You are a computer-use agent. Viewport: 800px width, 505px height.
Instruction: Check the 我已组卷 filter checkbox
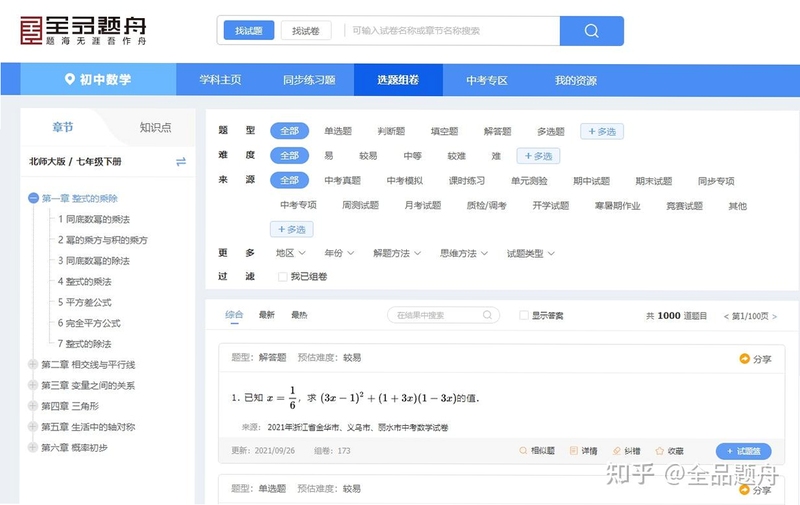[282, 276]
